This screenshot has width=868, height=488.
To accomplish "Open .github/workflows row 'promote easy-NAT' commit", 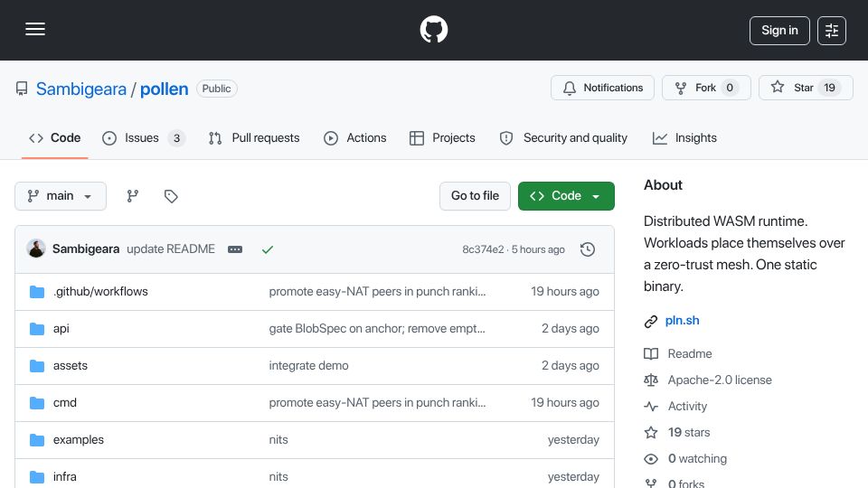I will click(378, 292).
